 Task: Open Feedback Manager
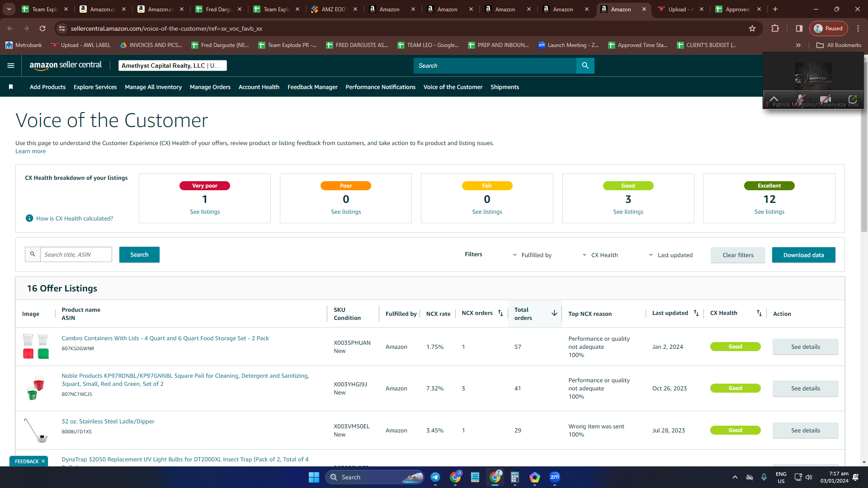point(312,87)
